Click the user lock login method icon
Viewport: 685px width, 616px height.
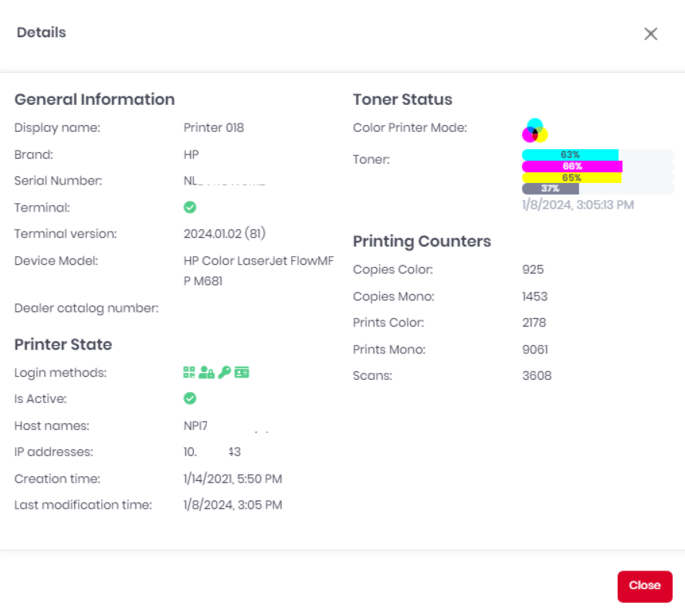click(x=206, y=372)
